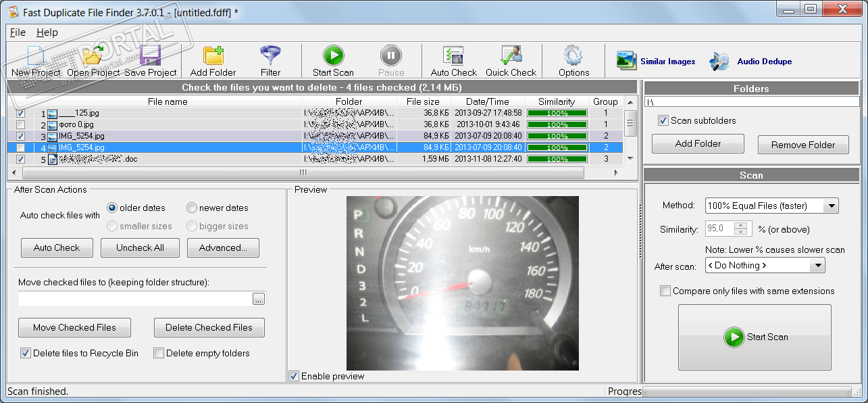Viewport: 868px width, 403px height.
Task: Toggle Scan subfolders checkbox
Action: (663, 120)
